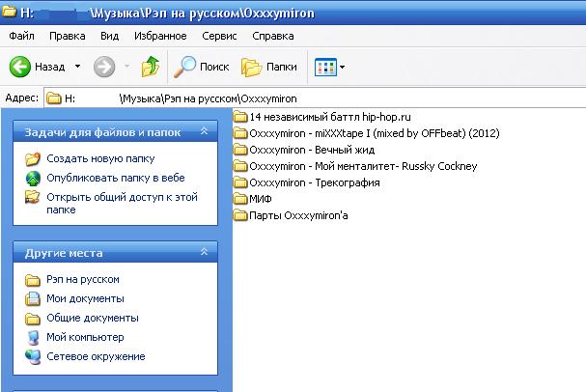Click folder icon in the address bar

pos(54,98)
